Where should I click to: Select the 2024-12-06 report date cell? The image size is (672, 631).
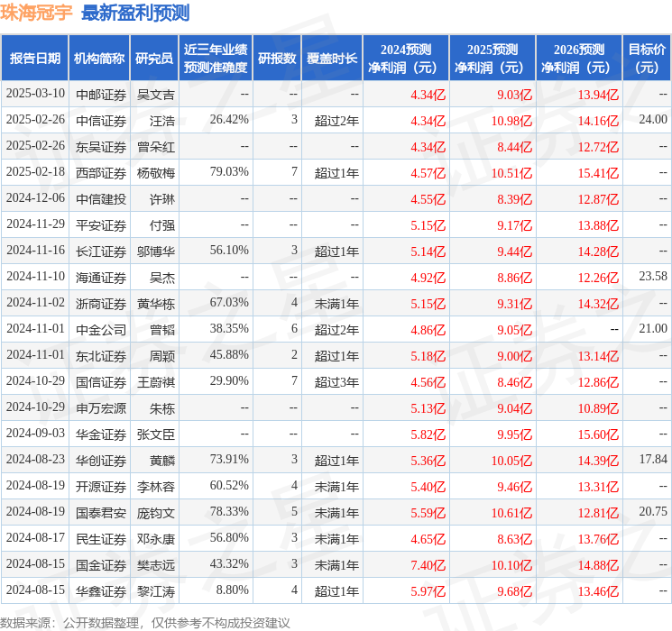[35, 197]
